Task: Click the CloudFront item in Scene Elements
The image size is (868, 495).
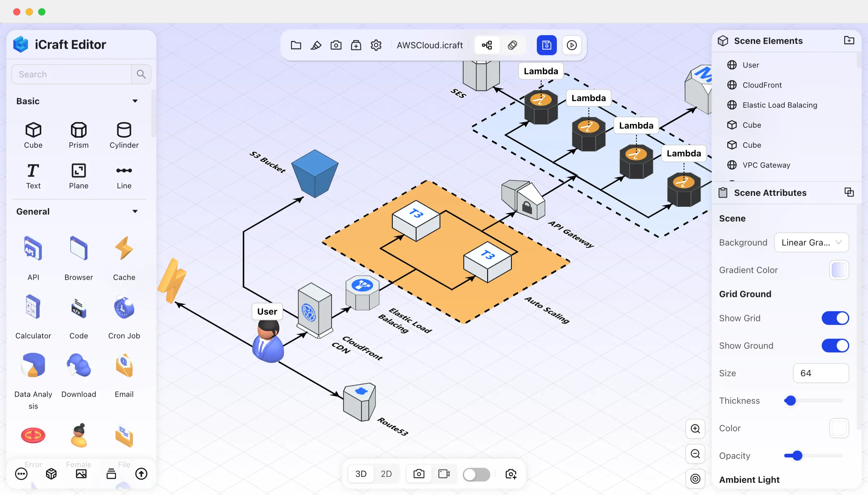Action: point(762,85)
